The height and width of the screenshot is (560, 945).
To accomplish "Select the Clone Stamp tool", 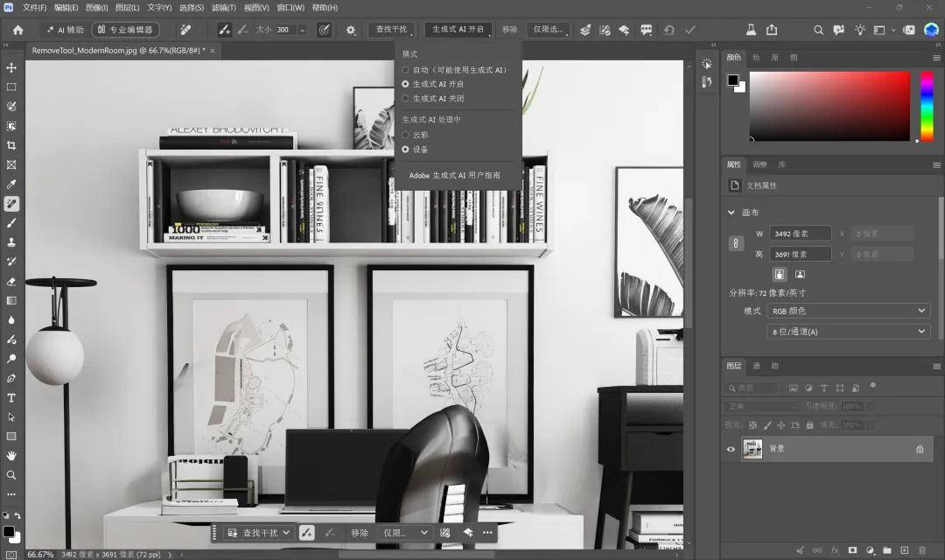I will point(10,242).
